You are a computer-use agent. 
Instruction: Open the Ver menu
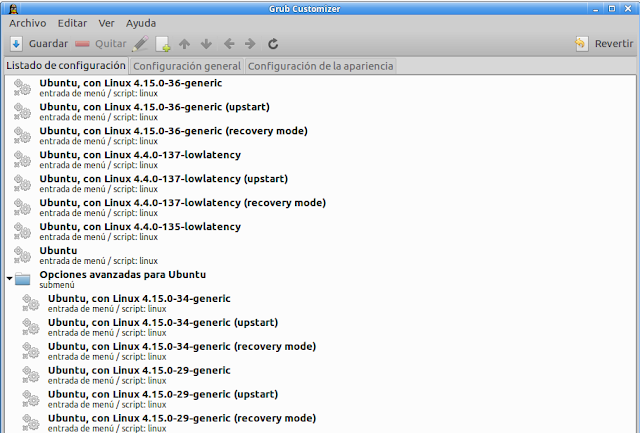point(106,23)
